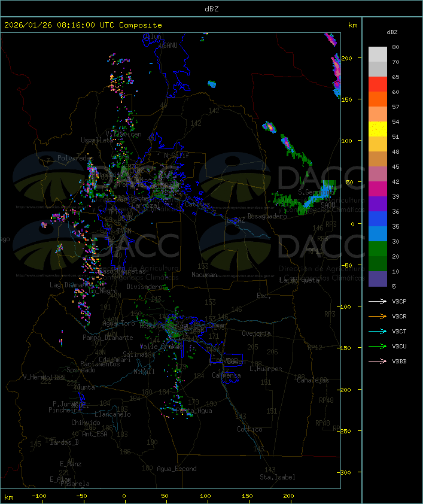Image resolution: width=423 pixels, height=504 pixels.
Task: Select the Agua_Escond location label
Action: pos(176,469)
